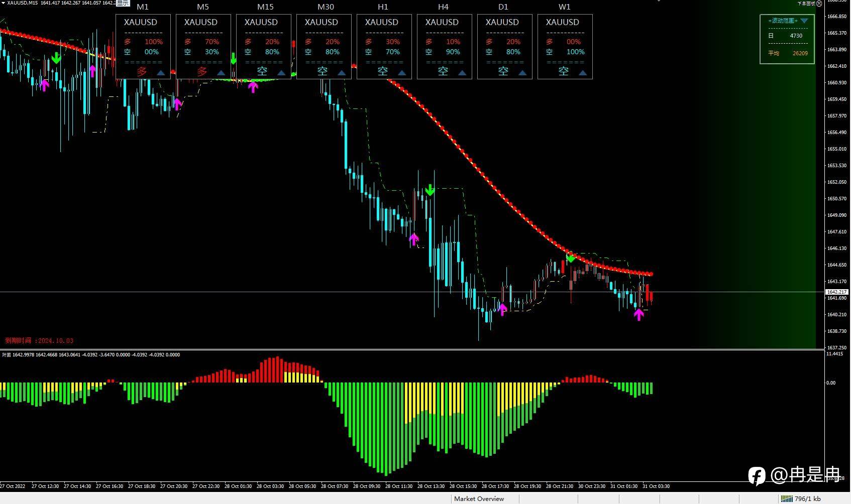This screenshot has width=851, height=504.
Task: Collapse the M15 signal panel triangle
Action: click(281, 73)
